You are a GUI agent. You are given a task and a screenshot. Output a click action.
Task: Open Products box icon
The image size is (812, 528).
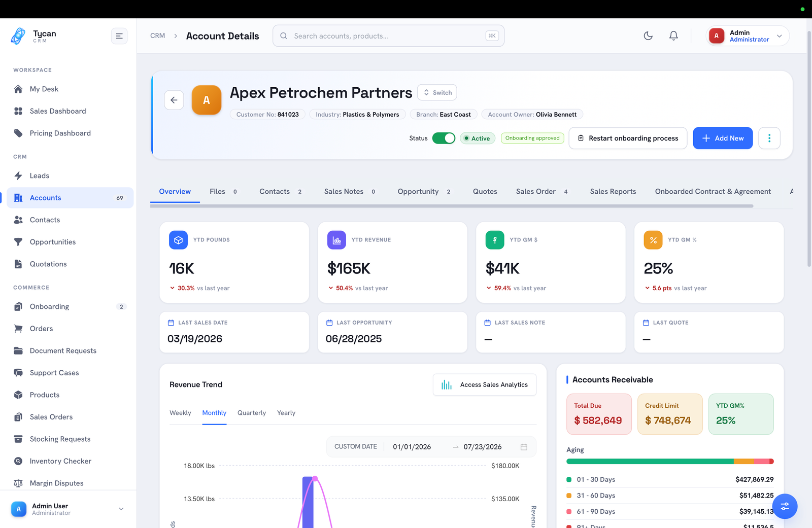pyautogui.click(x=18, y=395)
